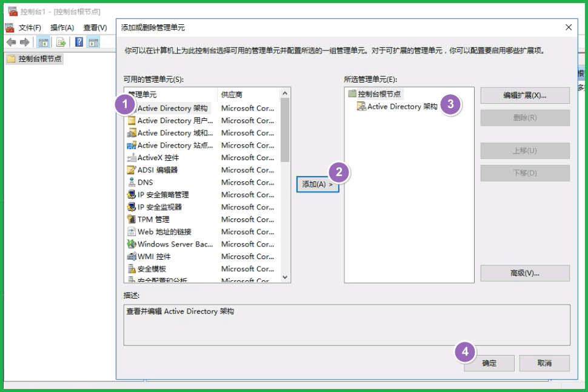Open the 查看(V) menu
Viewport: 588px width, 392px height.
pyautogui.click(x=95, y=27)
